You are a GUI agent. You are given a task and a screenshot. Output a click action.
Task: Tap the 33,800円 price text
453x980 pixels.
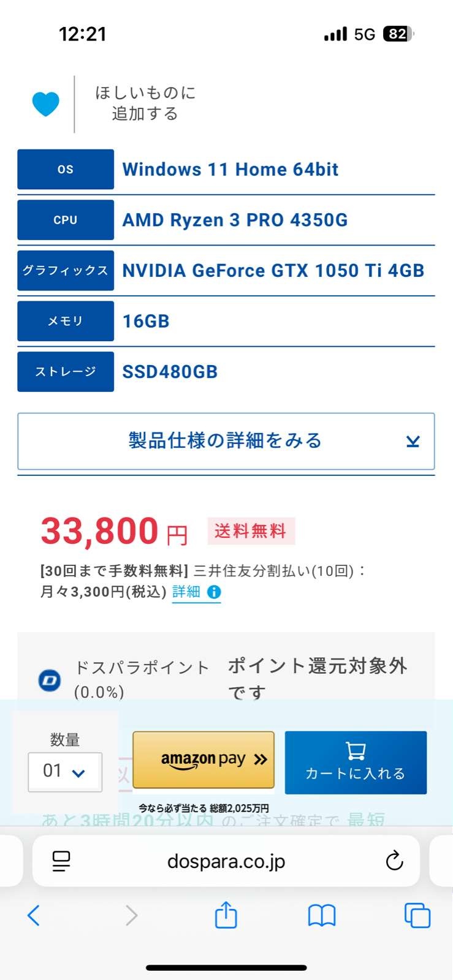coord(114,531)
